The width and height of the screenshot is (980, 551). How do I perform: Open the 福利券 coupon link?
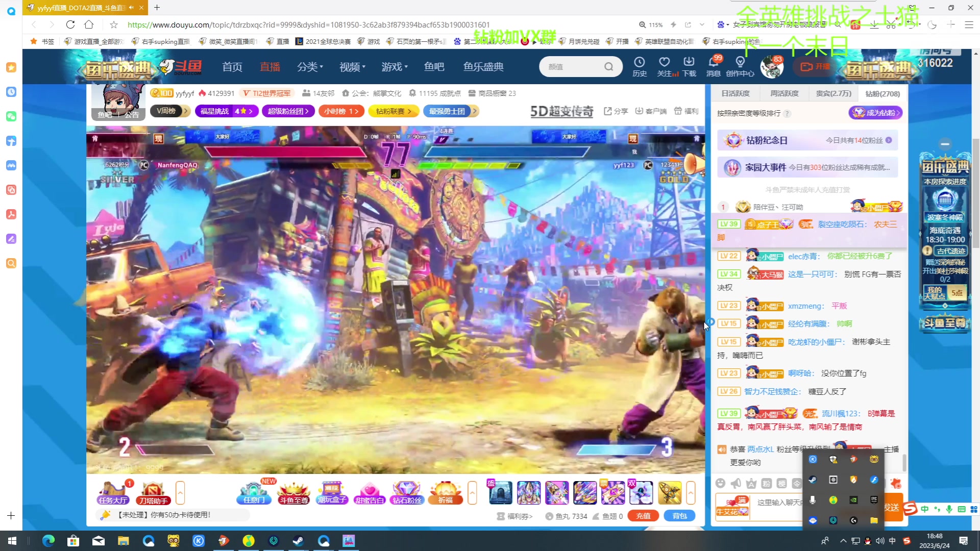pos(514,516)
